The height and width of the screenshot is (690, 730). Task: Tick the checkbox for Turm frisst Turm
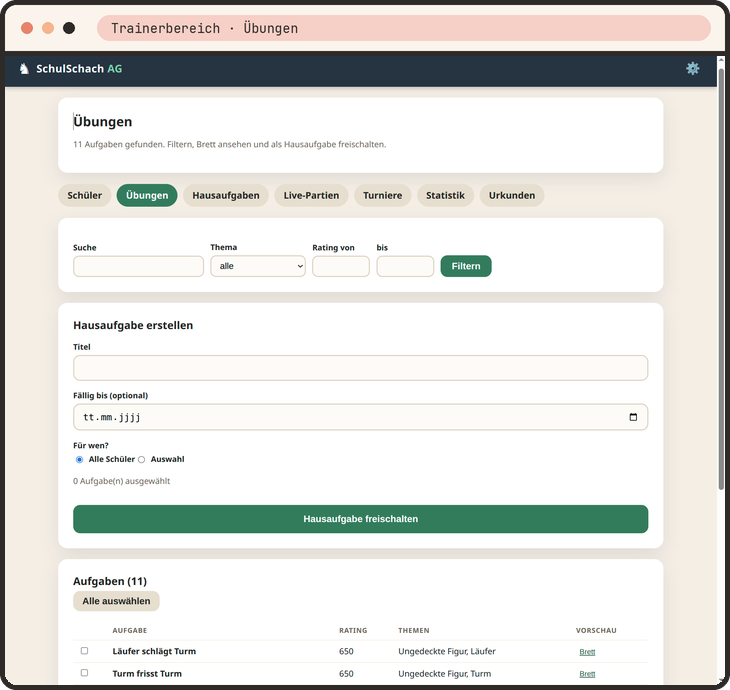84,673
